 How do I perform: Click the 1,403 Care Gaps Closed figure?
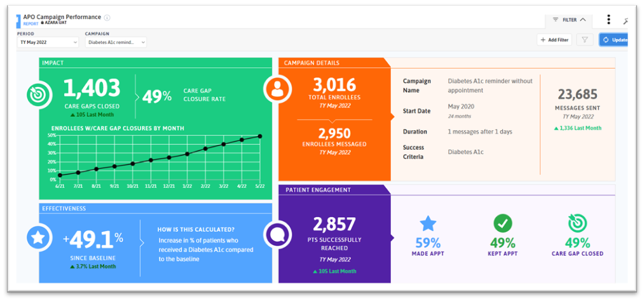pyautogui.click(x=92, y=88)
